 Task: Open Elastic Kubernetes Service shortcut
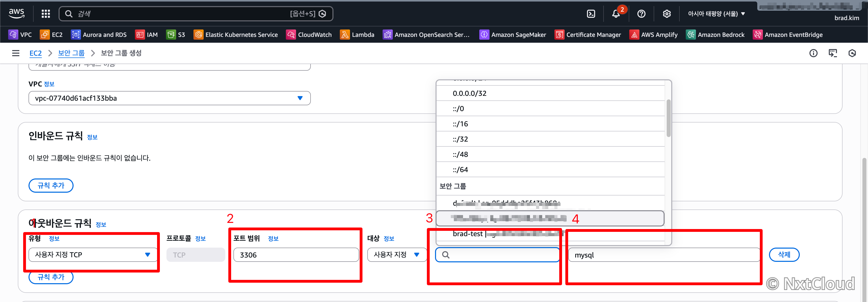pyautogui.click(x=235, y=34)
